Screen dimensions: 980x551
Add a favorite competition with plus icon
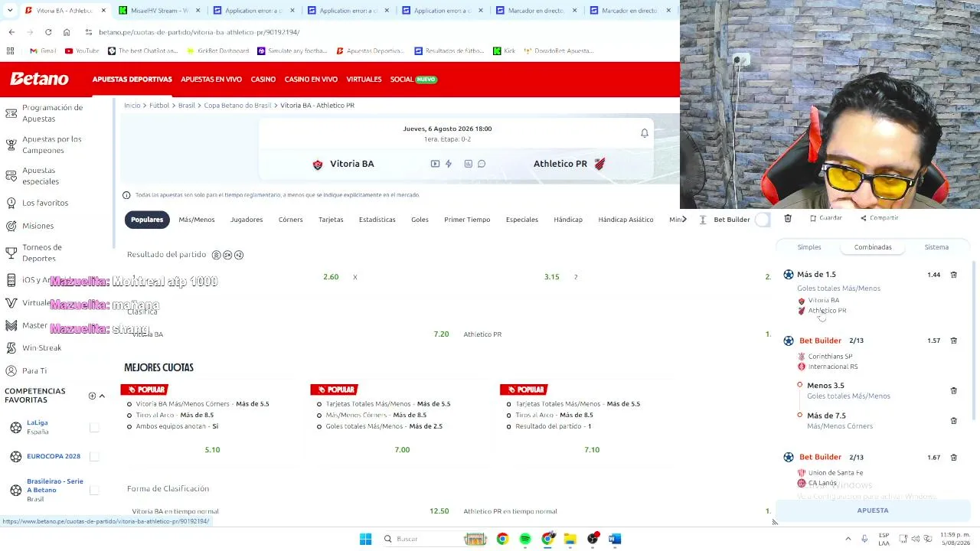pos(92,396)
